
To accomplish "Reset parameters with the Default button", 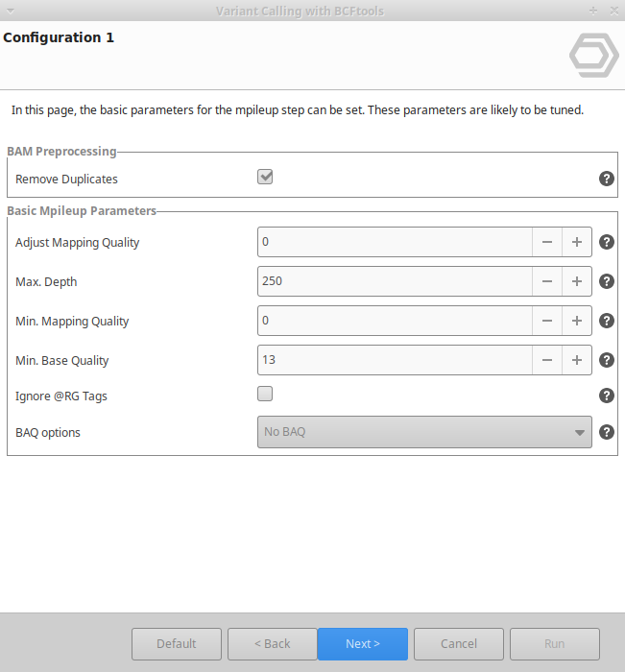I will (177, 644).
